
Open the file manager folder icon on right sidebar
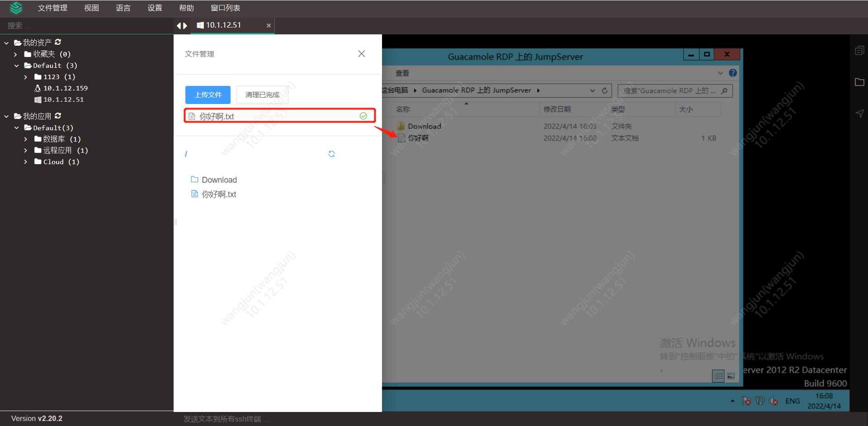coord(859,82)
